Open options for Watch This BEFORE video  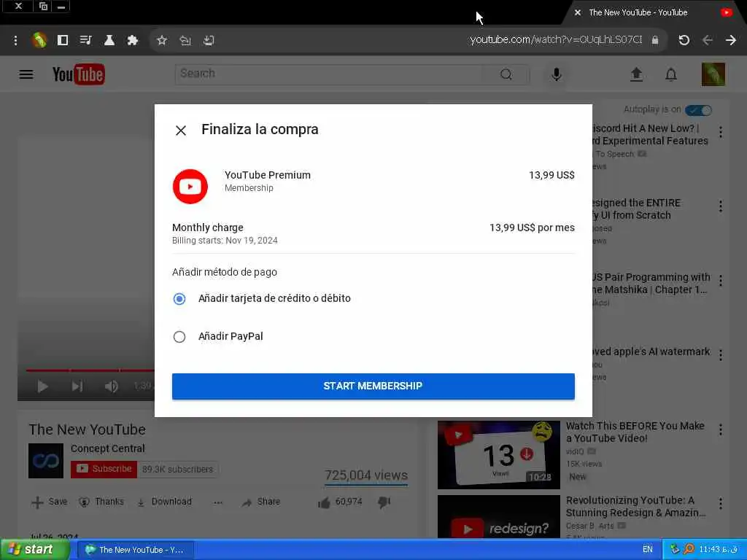coord(721,429)
